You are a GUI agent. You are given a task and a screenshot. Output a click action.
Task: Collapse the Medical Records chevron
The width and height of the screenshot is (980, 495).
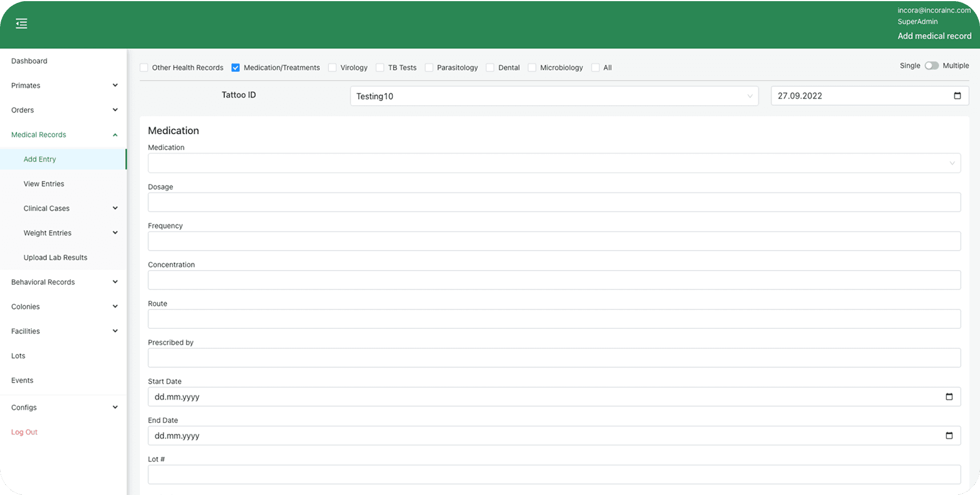115,135
